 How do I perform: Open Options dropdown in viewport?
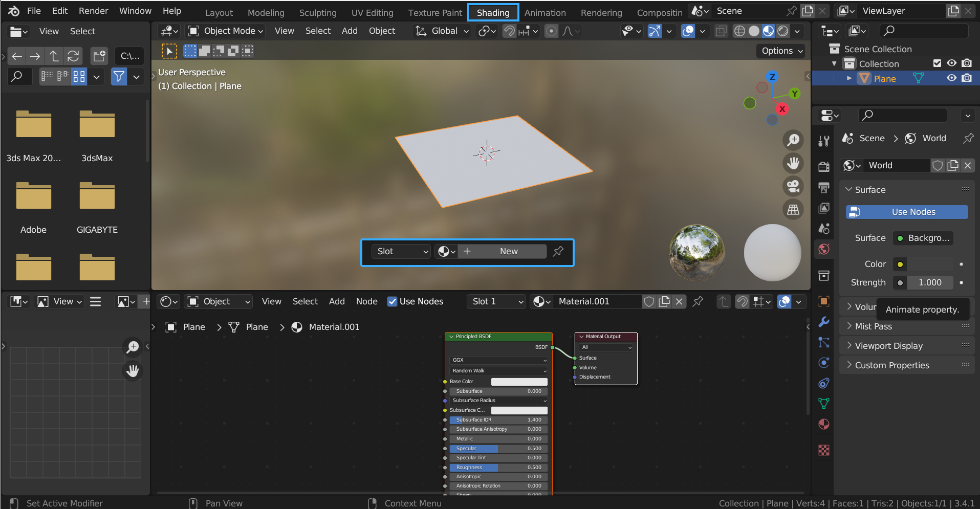[x=781, y=51]
